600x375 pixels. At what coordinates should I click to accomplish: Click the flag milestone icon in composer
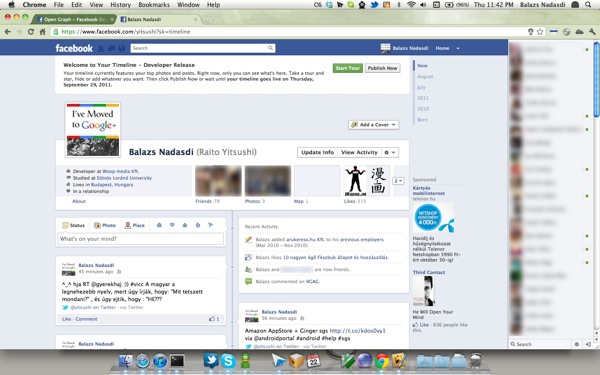pos(210,225)
